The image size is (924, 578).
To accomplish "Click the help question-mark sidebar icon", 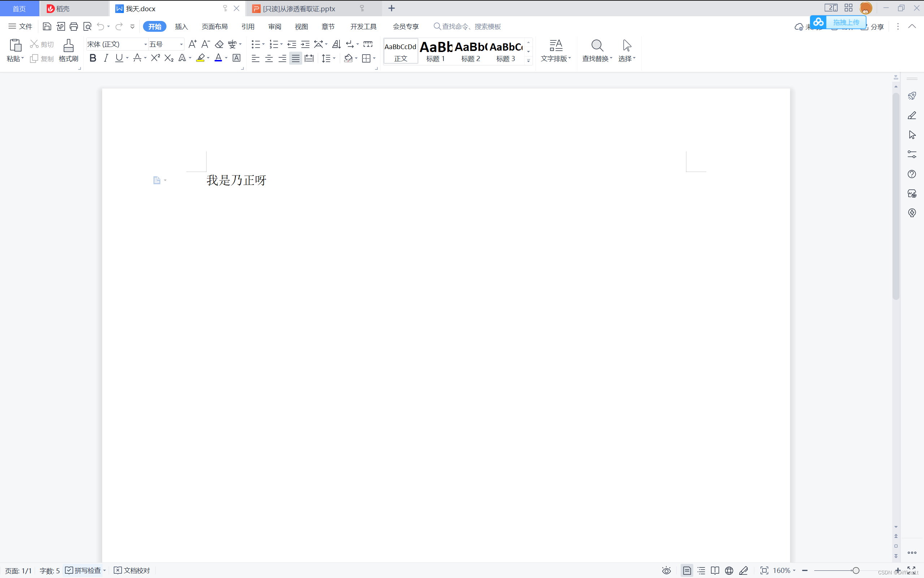I will tap(912, 174).
